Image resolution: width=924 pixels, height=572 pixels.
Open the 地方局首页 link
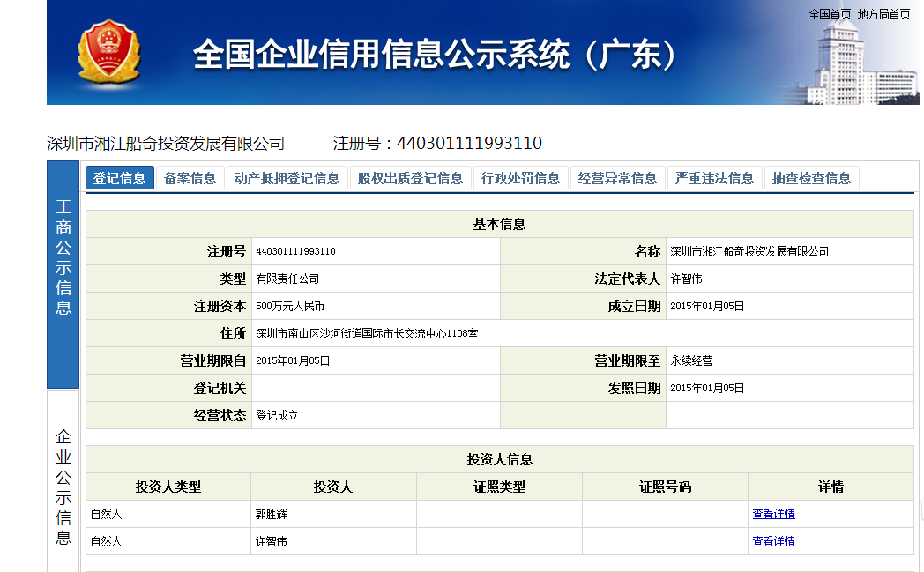tap(884, 13)
